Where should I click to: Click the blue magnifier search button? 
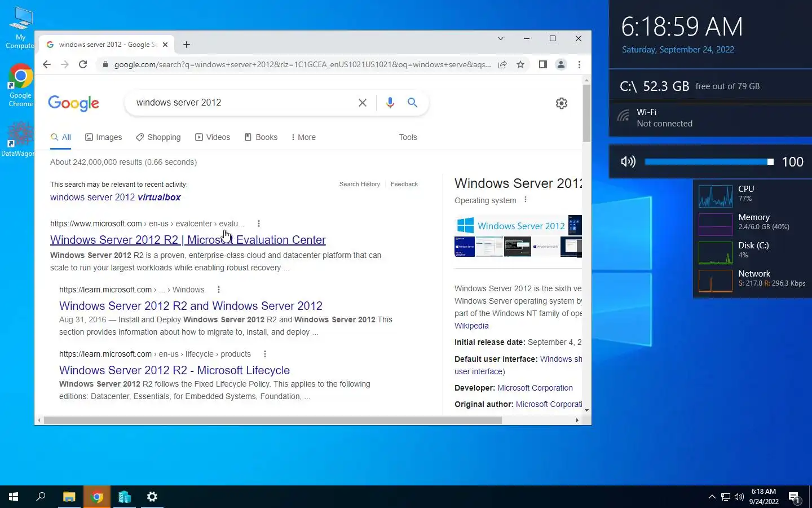[413, 103]
